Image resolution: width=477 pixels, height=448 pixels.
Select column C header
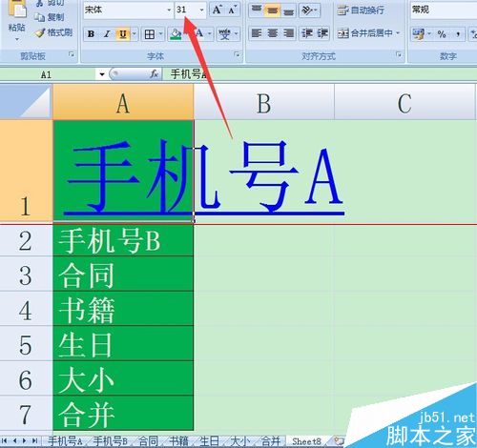405,102
